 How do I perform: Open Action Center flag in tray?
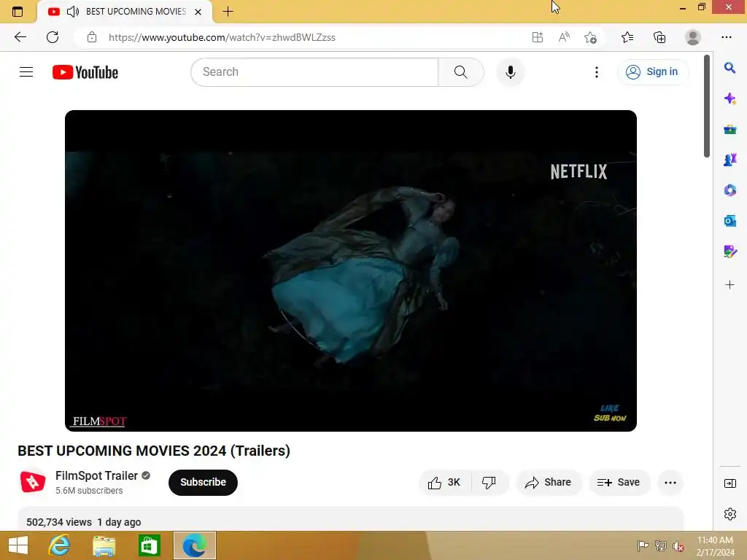(643, 545)
